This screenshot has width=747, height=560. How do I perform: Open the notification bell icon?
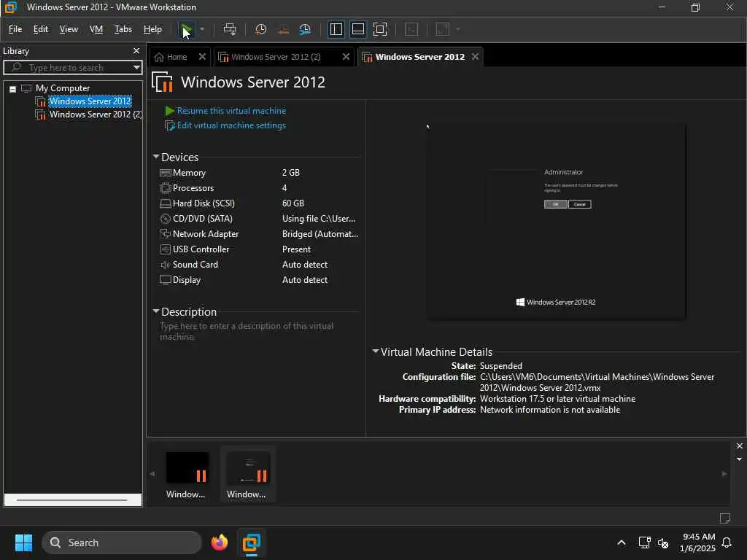point(727,542)
